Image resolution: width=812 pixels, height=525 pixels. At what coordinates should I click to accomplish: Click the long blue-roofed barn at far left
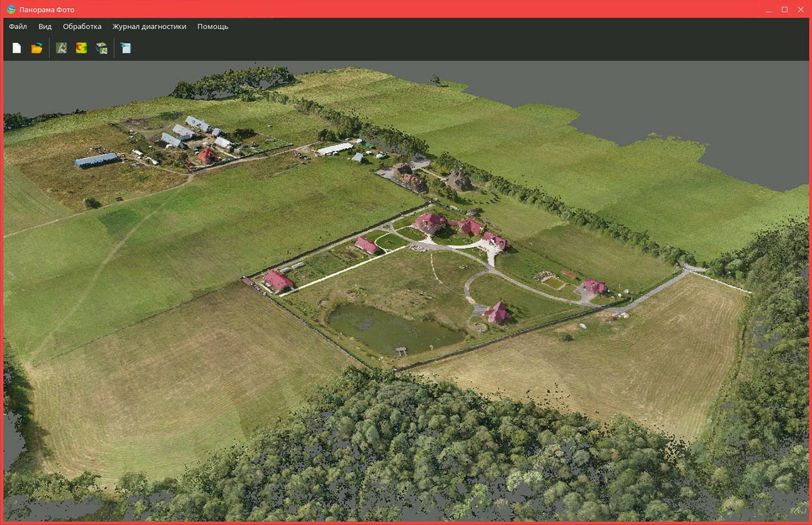pyautogui.click(x=96, y=160)
